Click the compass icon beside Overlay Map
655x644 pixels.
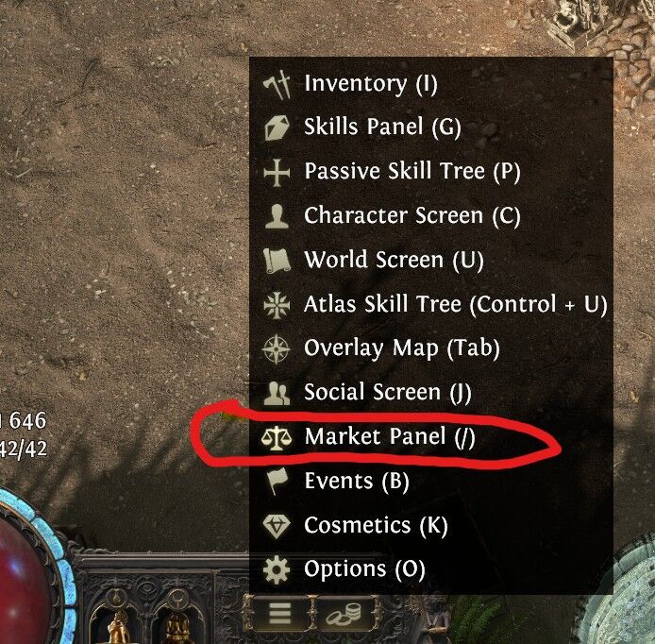pyautogui.click(x=277, y=349)
